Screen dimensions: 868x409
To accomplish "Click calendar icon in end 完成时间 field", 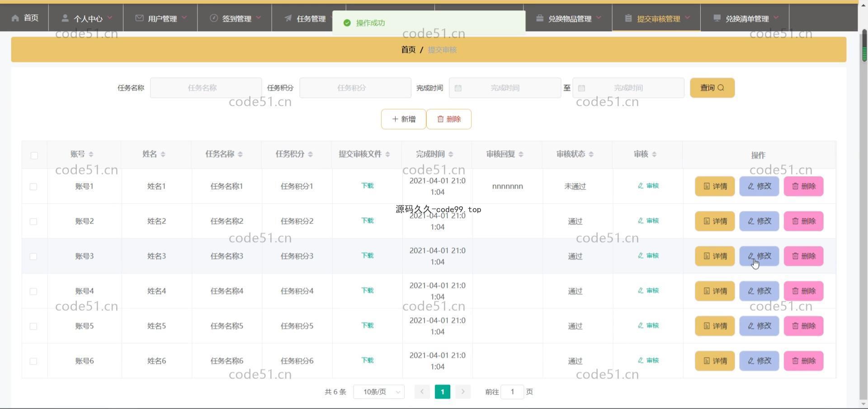I will pos(581,88).
